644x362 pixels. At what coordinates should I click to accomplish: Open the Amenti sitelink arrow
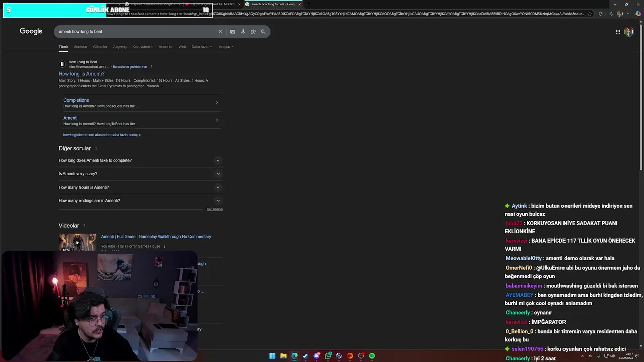[x=217, y=120]
